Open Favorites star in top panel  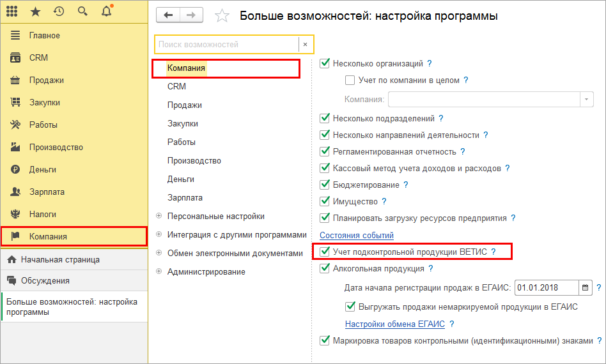[x=36, y=11]
